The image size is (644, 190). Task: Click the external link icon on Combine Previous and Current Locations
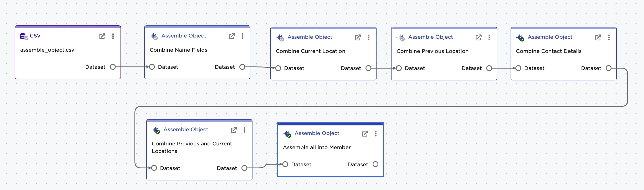coord(234,130)
